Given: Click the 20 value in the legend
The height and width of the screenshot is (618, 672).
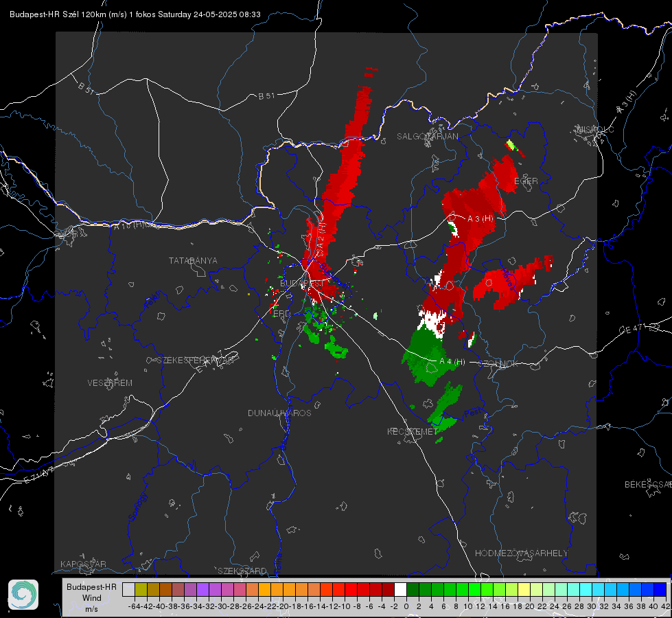Looking at the screenshot, I should (529, 606).
